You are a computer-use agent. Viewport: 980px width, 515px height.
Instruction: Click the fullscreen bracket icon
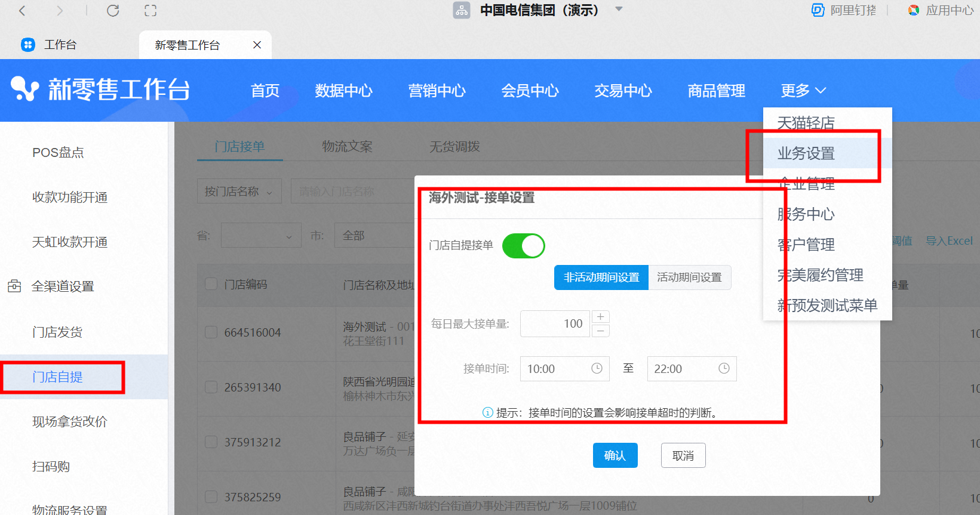(x=150, y=11)
